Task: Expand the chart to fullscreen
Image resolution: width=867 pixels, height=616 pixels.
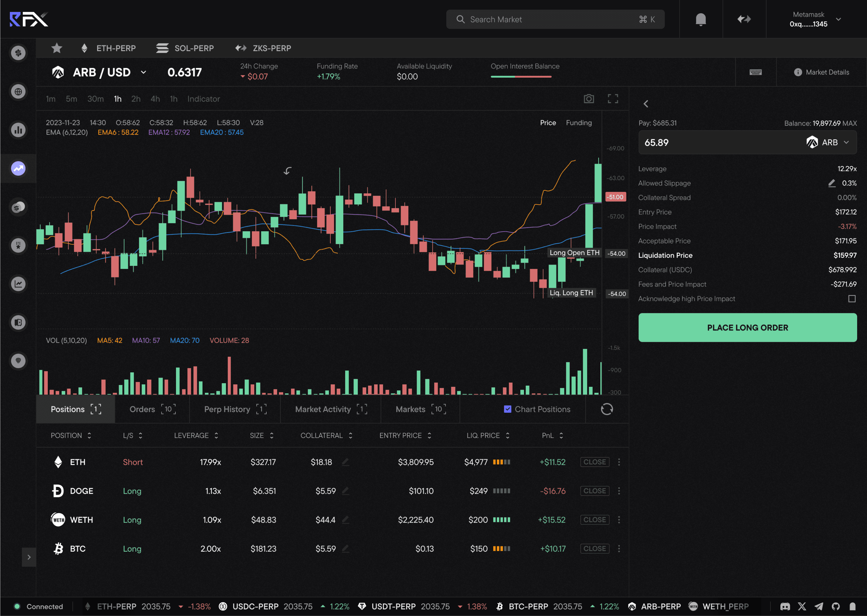Action: 613,99
